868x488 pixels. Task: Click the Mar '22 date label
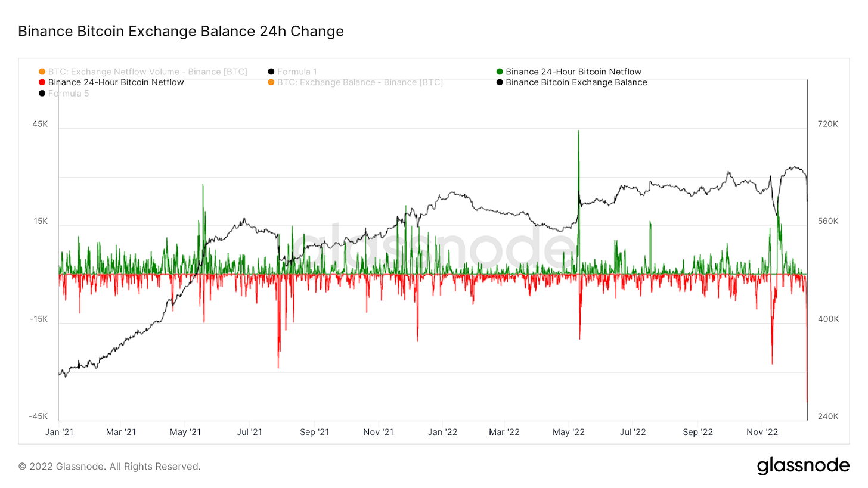505,432
